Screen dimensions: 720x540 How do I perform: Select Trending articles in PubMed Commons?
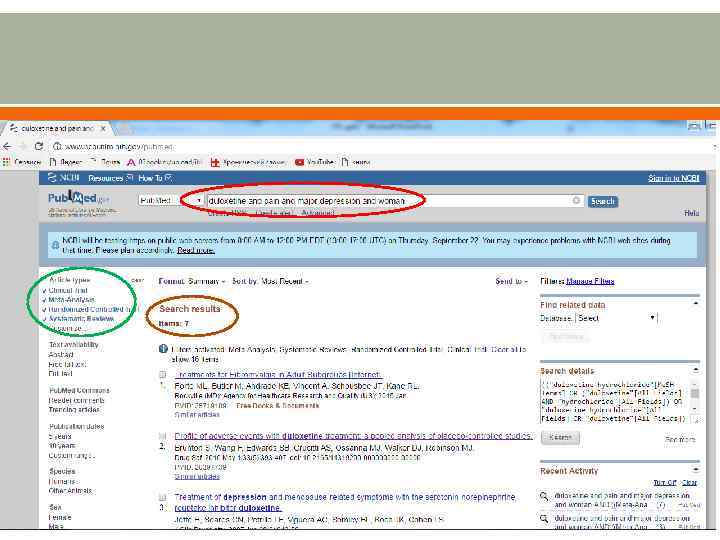(74, 409)
